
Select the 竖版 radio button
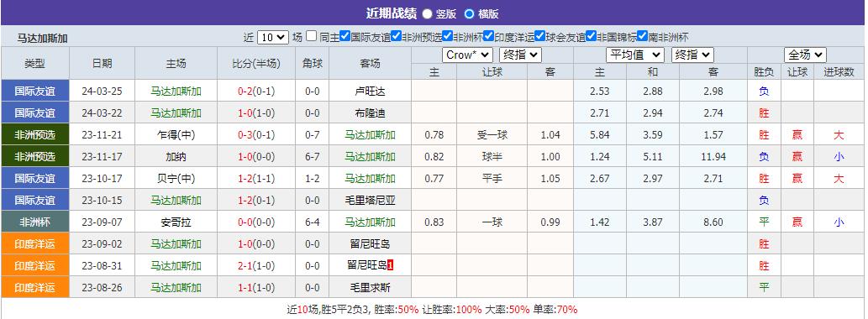tap(428, 13)
